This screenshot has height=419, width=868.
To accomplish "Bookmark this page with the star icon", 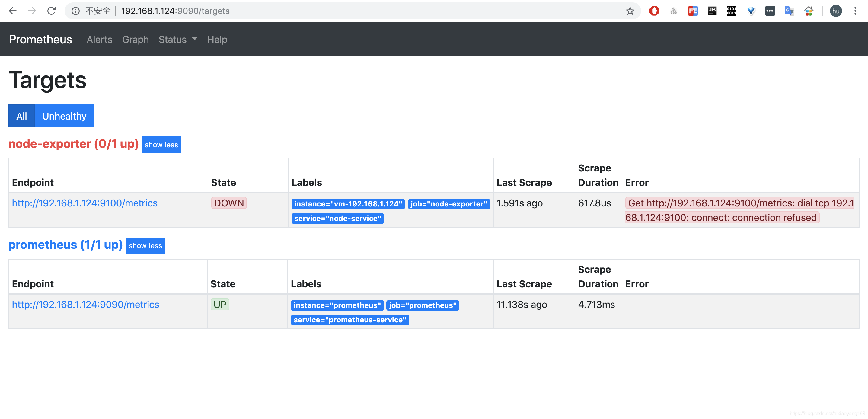I will (630, 11).
